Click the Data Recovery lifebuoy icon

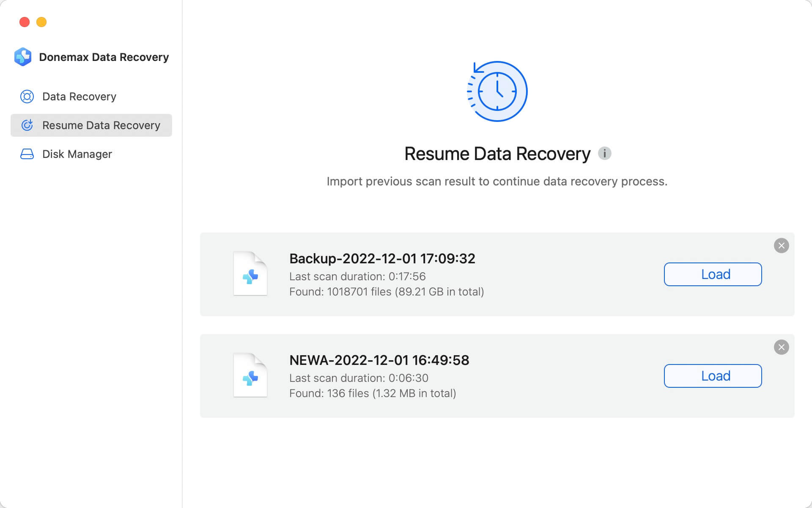pos(27,97)
